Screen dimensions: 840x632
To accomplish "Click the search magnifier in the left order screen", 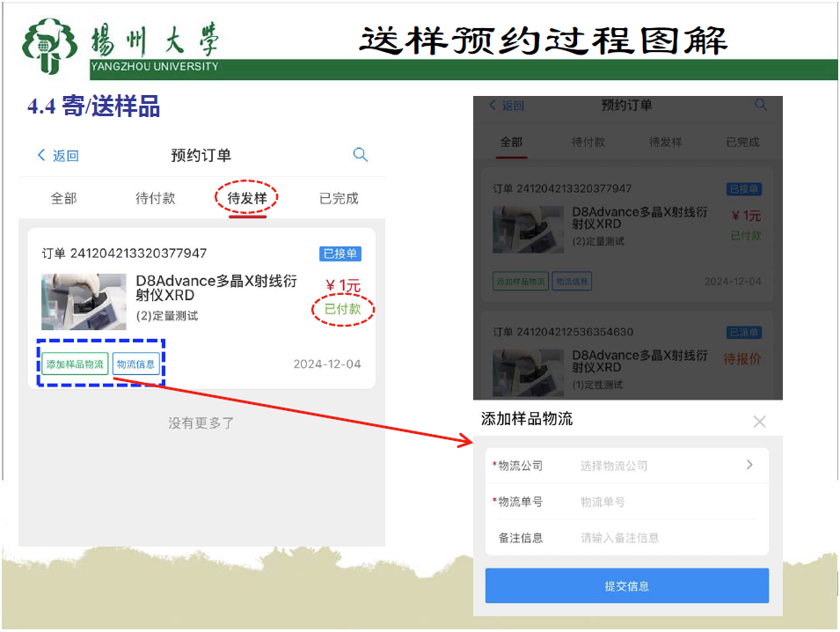I will [360, 155].
